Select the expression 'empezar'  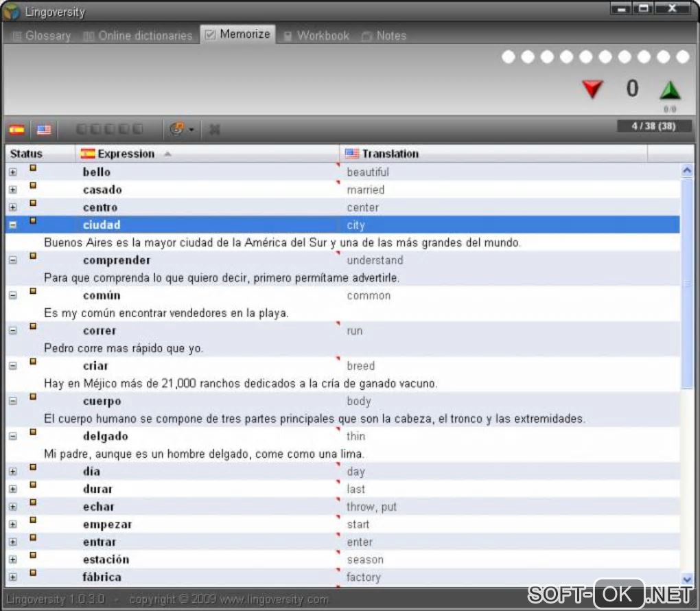107,524
